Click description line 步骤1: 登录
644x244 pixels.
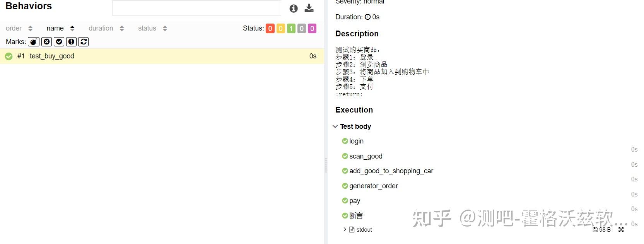355,57
